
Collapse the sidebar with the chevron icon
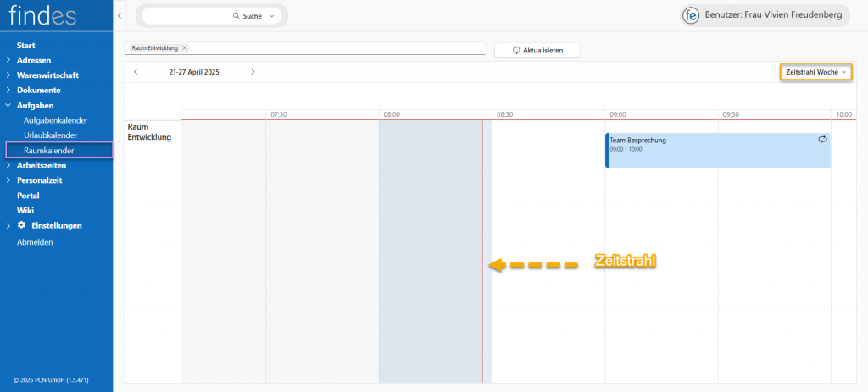[x=120, y=16]
